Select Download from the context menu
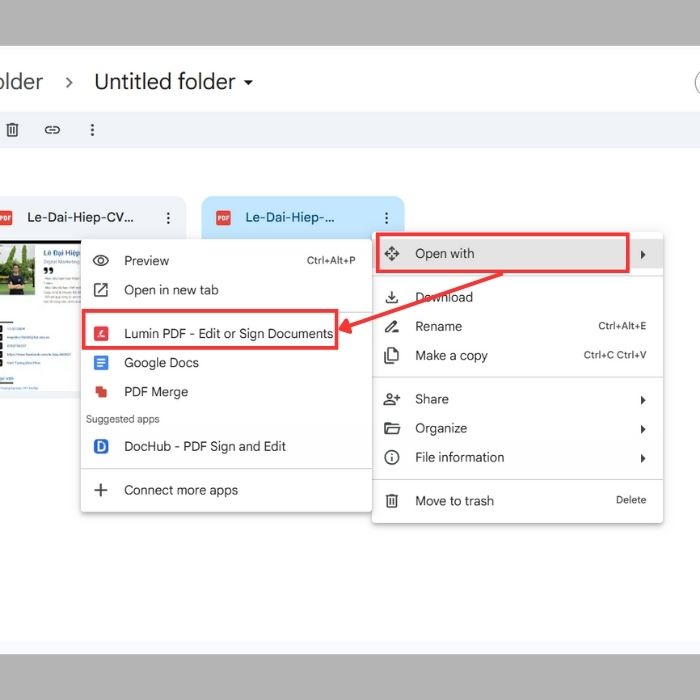Viewport: 700px width, 700px height. [x=518, y=297]
